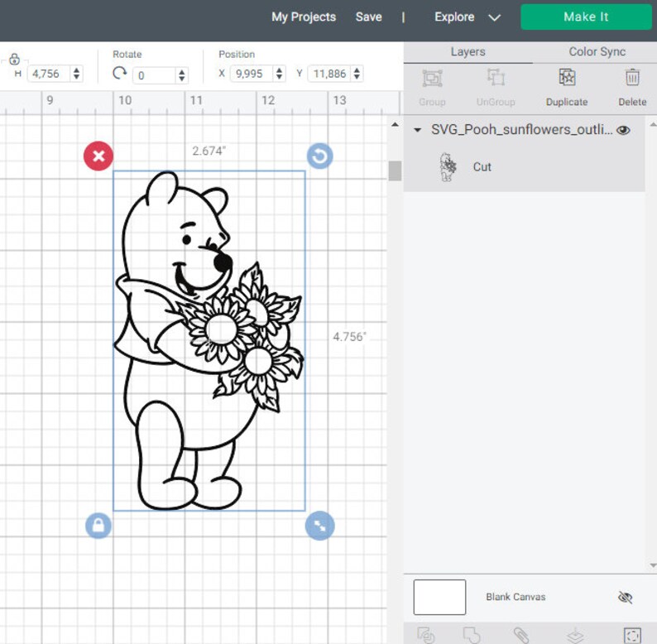Click the height input field
This screenshot has height=644, width=657.
49,74
